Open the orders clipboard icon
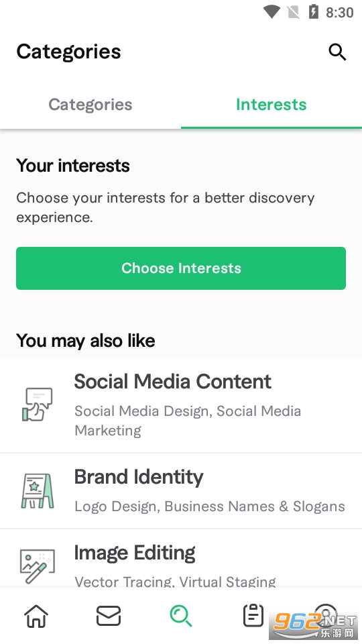362x644 pixels. [253, 615]
